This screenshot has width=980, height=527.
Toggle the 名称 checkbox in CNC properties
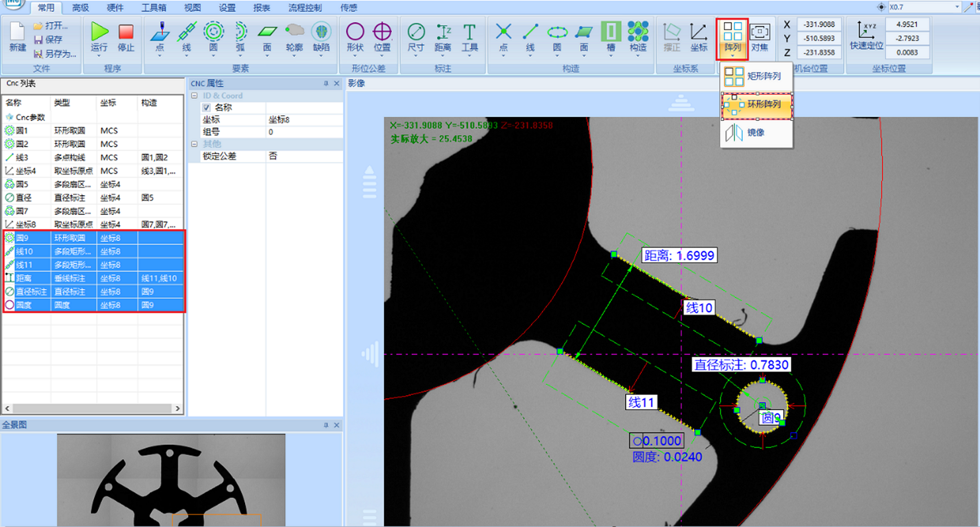coord(206,108)
